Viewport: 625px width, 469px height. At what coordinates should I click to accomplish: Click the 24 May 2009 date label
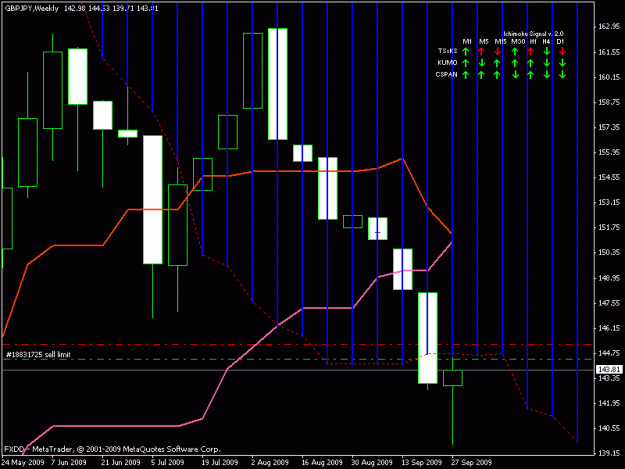click(x=23, y=462)
